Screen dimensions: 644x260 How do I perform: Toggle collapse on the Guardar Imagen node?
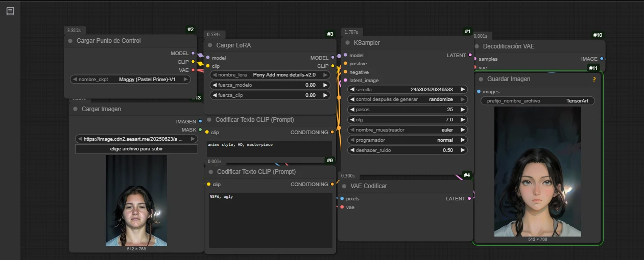click(481, 79)
